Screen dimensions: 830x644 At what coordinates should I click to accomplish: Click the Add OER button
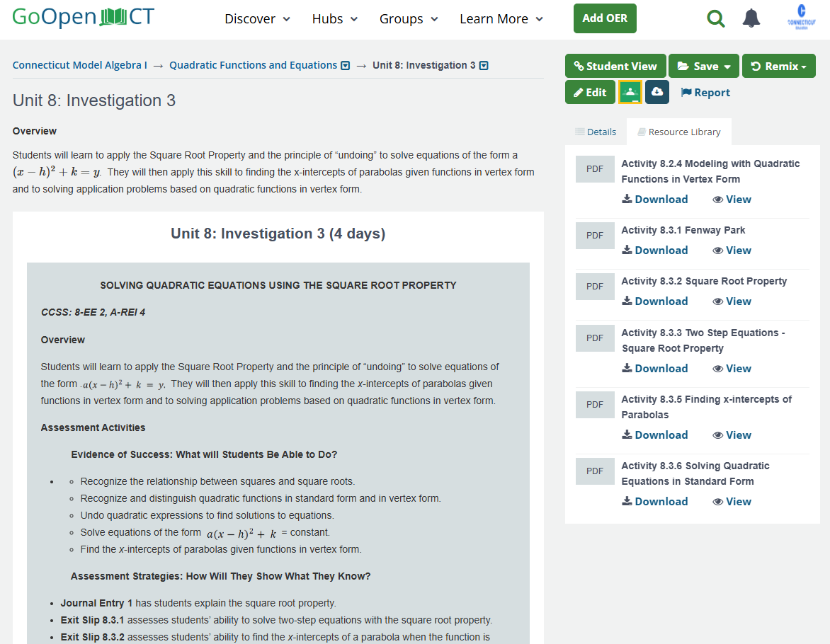[x=605, y=18]
